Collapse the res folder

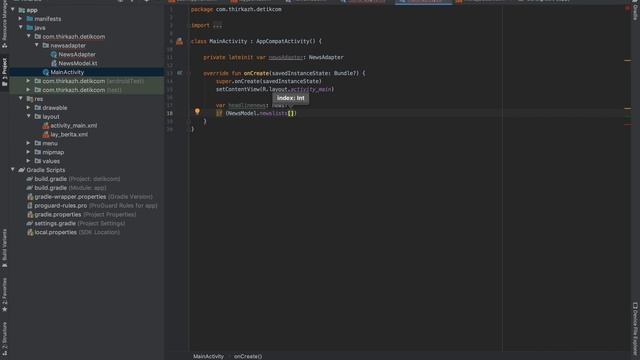click(21, 99)
